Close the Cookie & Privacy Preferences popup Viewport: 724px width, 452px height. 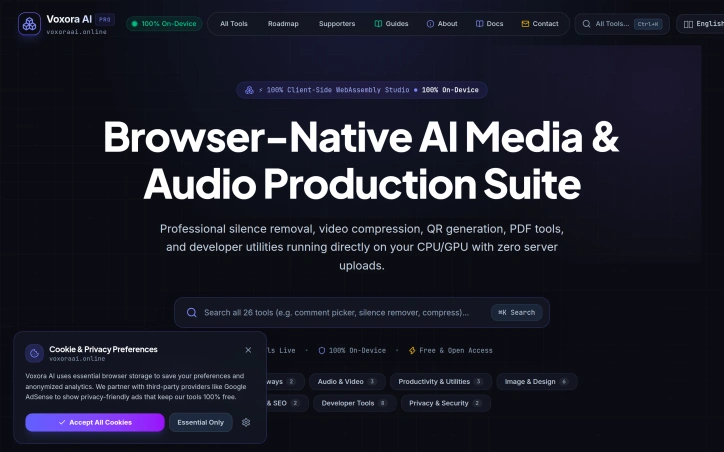pyautogui.click(x=248, y=350)
